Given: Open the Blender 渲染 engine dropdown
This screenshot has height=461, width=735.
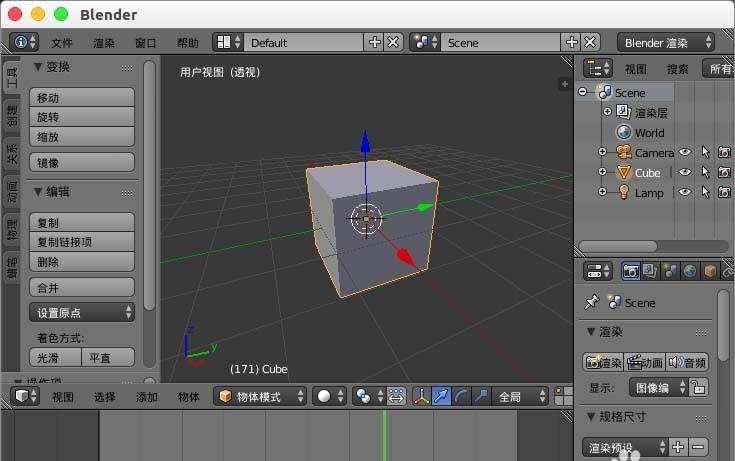Looking at the screenshot, I should (x=666, y=42).
